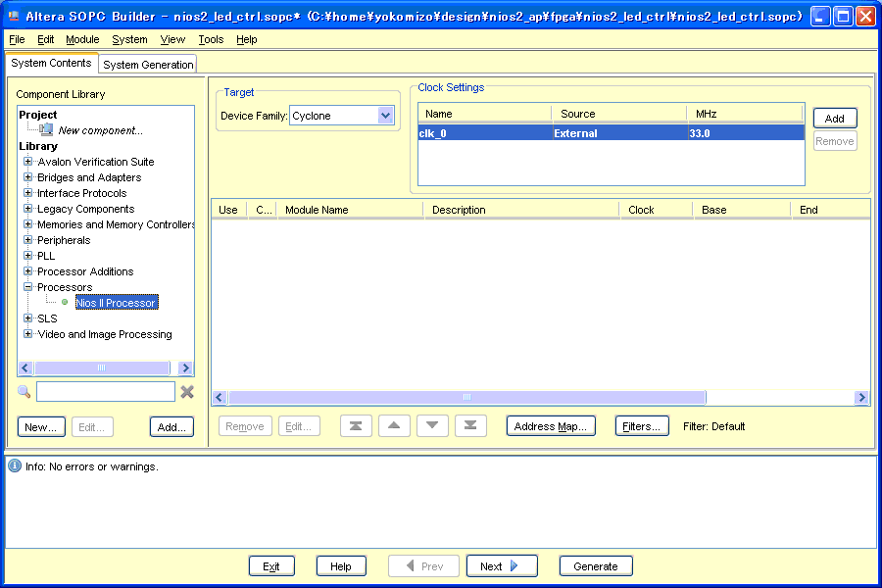Expand SLS node

[x=27, y=318]
